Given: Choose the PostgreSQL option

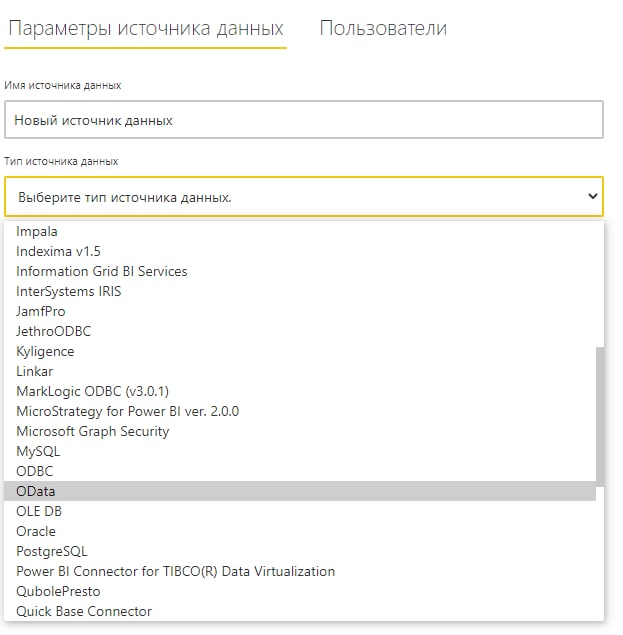Looking at the screenshot, I should pos(300,551).
